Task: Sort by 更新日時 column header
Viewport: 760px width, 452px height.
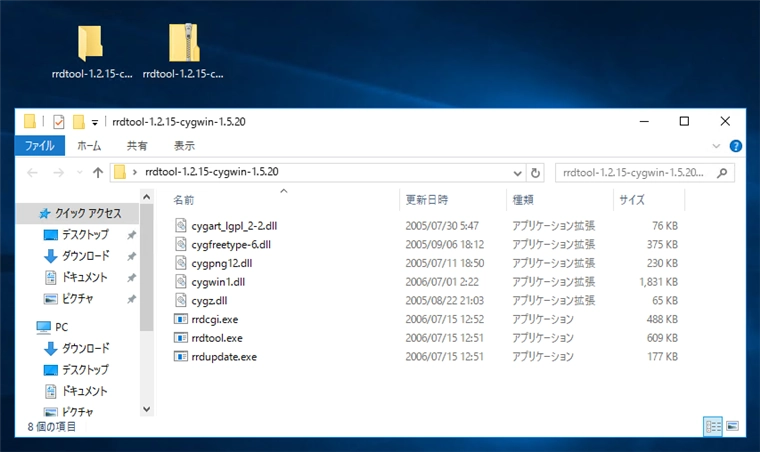Action: [427, 200]
